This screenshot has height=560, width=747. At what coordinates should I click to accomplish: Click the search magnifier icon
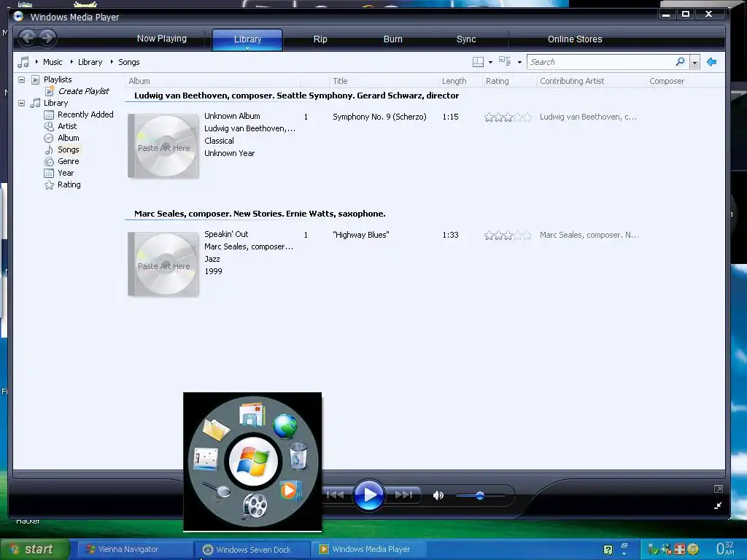pos(681,61)
